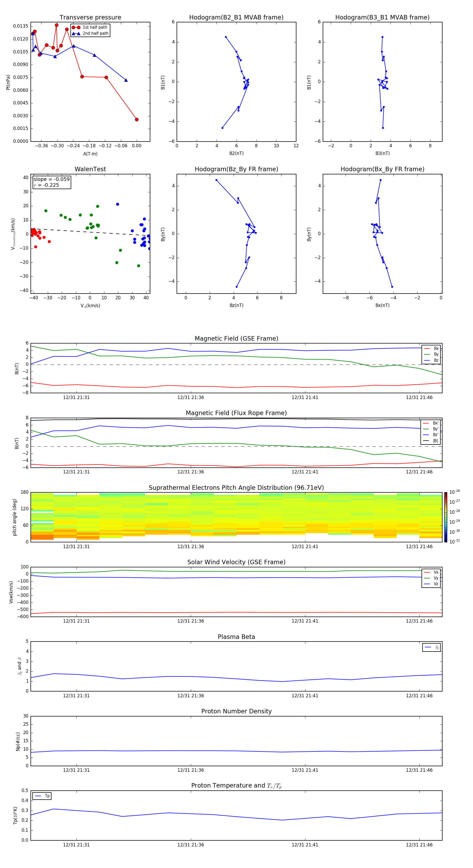Click the '2nd half path' legend entry
This screenshot has width=473, height=868.
90,33
